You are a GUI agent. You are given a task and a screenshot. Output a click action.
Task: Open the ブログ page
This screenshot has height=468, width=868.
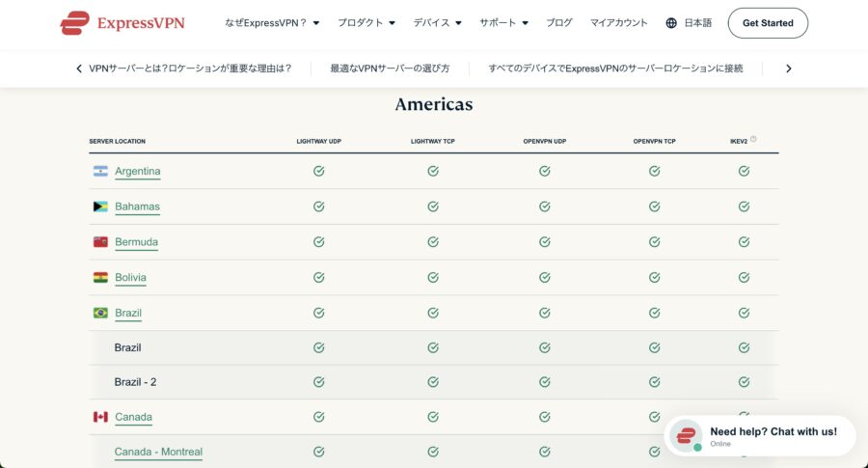click(x=559, y=23)
